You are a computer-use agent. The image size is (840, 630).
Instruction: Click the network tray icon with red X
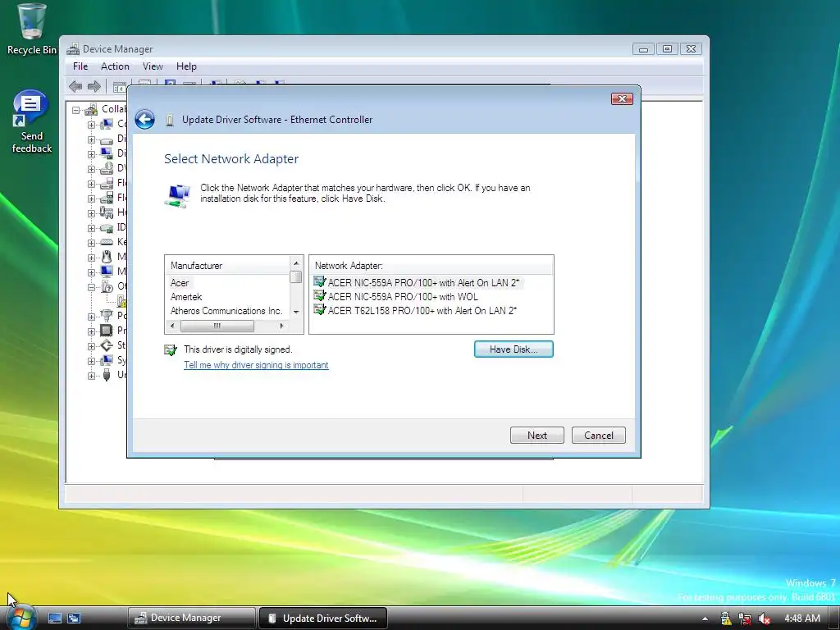pos(745,619)
